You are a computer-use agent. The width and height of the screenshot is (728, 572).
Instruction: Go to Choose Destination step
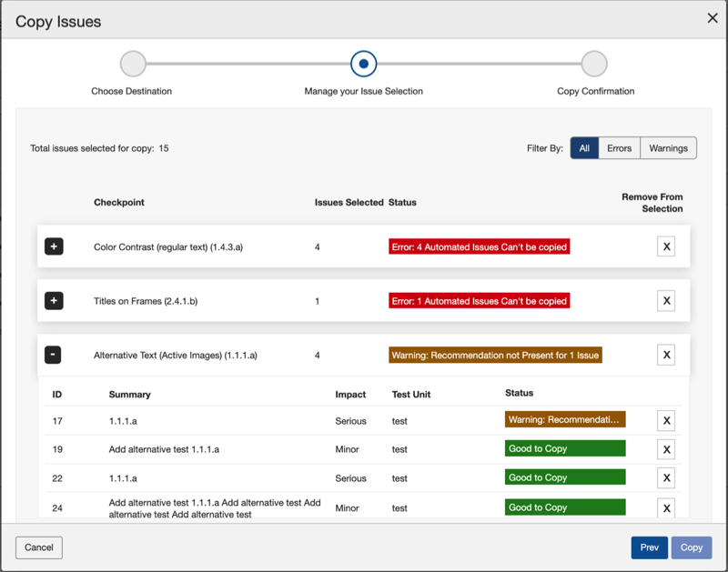point(133,65)
